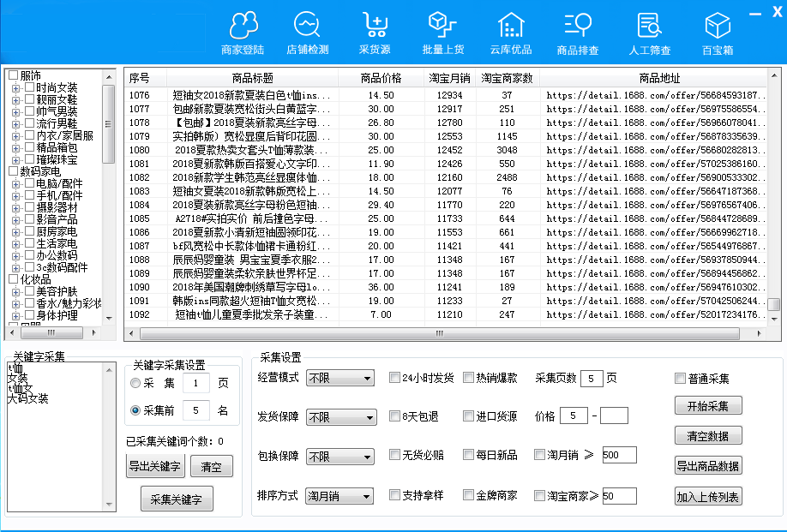The image size is (787, 532).
Task: Expand the 电脑/配件 tree node
Action: (x=16, y=184)
